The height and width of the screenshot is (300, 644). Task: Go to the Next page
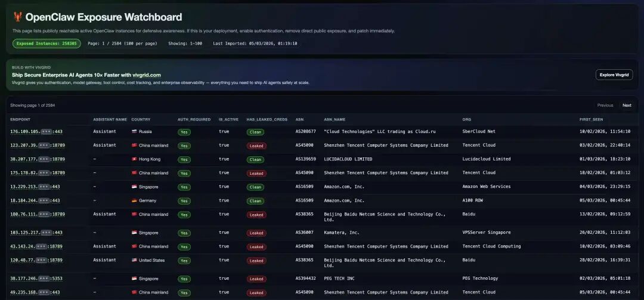(627, 106)
